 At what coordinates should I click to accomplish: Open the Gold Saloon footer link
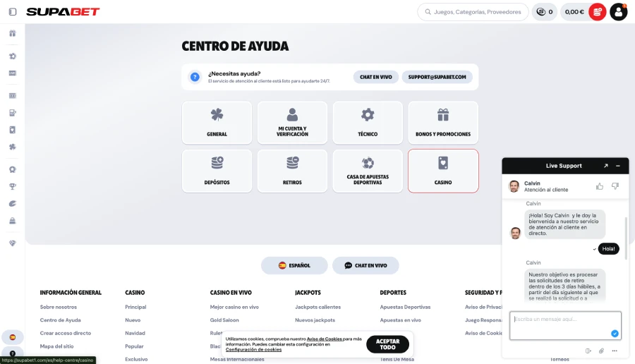click(x=224, y=320)
